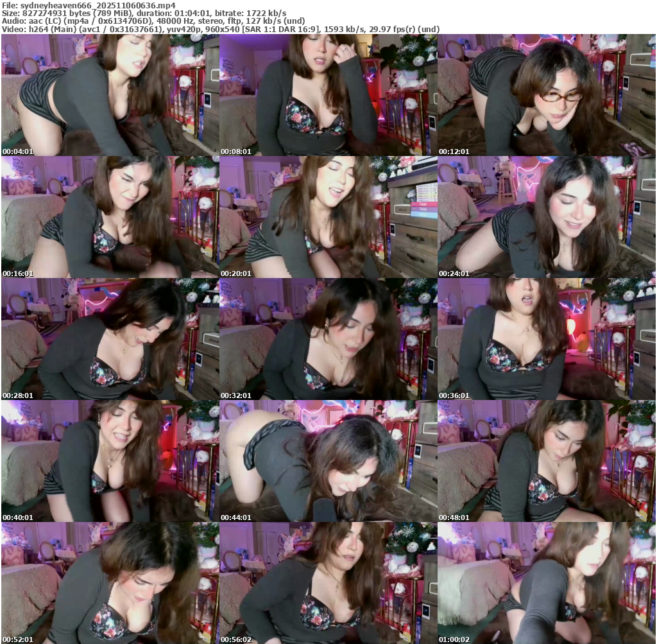
Task: Open the frame stamped 00:16:01
Action: click(x=110, y=217)
